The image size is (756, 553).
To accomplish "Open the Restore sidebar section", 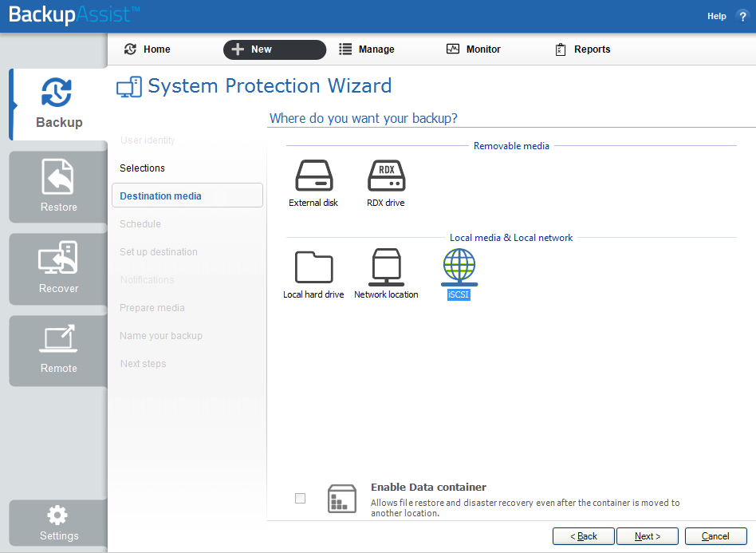I will 59,187.
